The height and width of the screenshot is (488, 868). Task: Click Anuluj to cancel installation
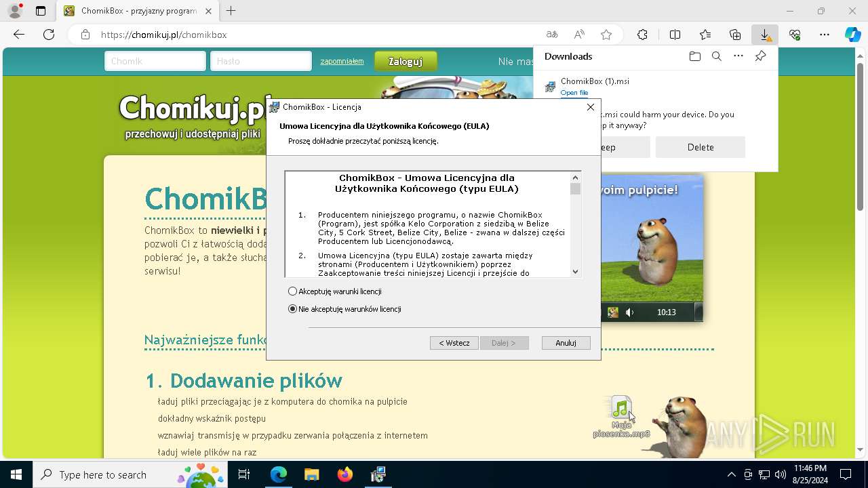point(566,343)
